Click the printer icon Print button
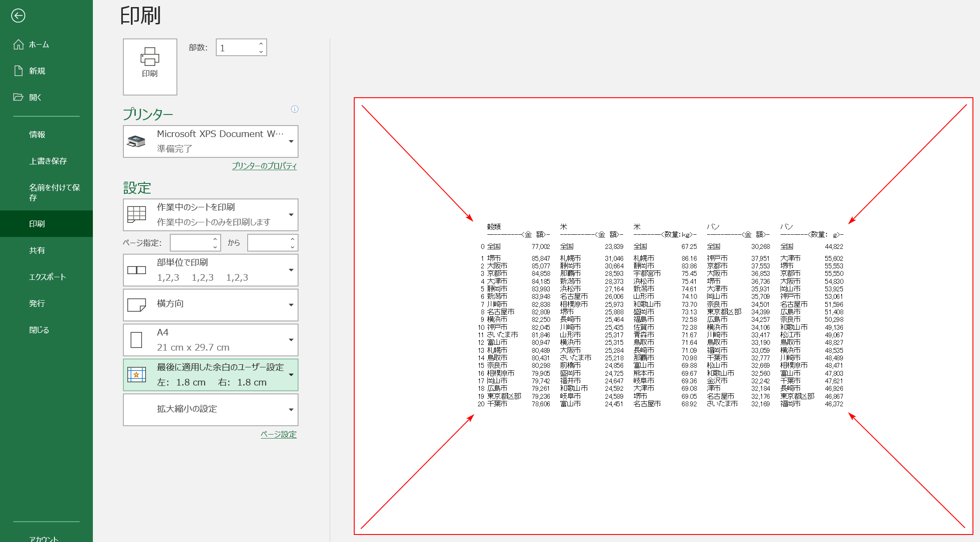 point(150,67)
